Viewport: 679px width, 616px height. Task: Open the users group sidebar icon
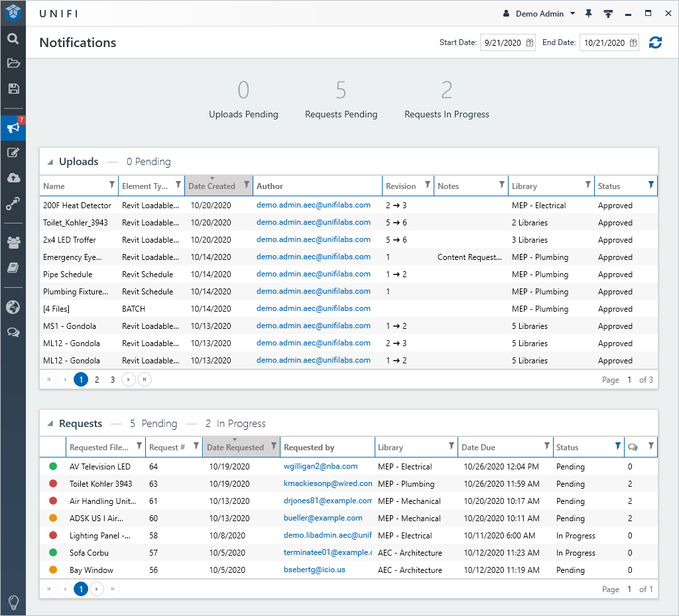[13, 242]
